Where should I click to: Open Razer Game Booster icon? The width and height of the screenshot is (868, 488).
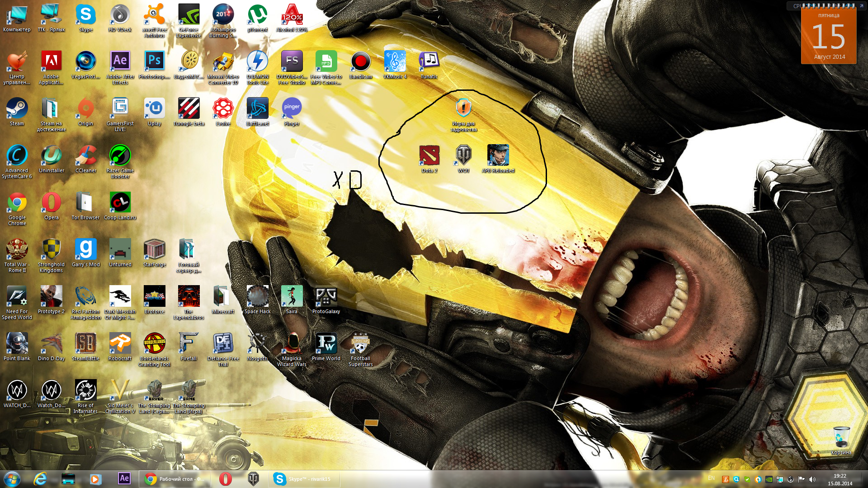coord(120,161)
